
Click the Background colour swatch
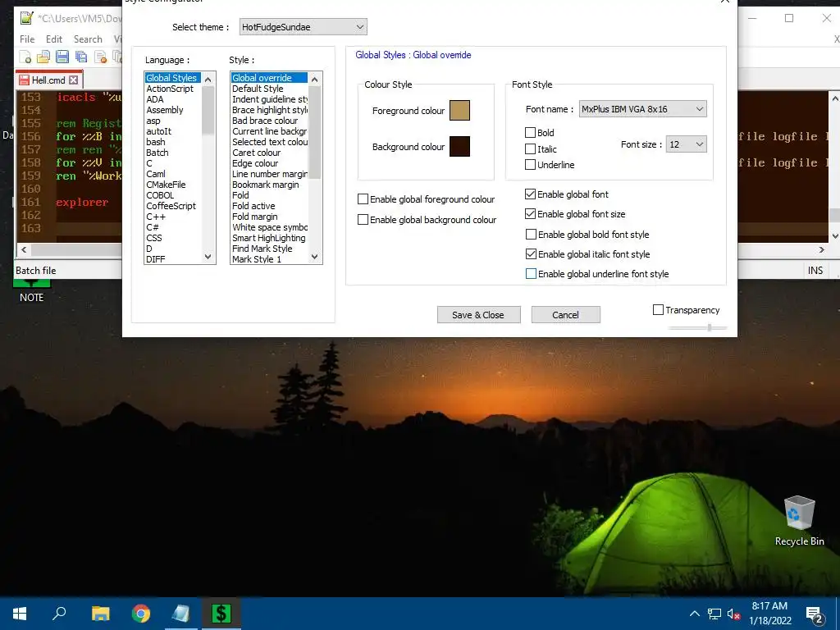coord(459,146)
